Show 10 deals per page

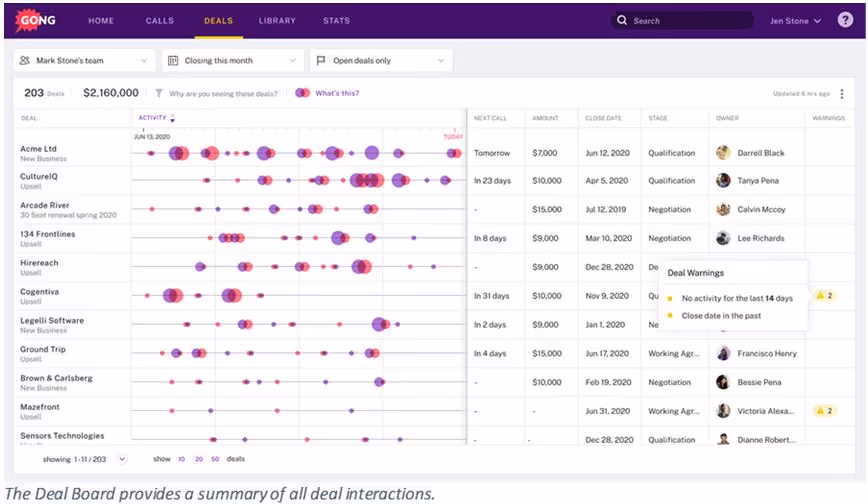[x=181, y=459]
